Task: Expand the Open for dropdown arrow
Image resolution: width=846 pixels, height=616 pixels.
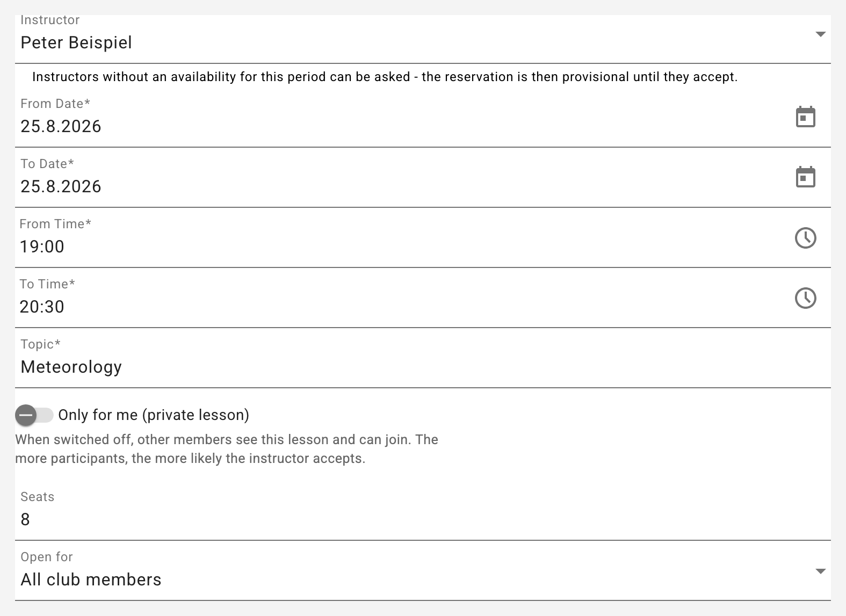Action: [820, 571]
